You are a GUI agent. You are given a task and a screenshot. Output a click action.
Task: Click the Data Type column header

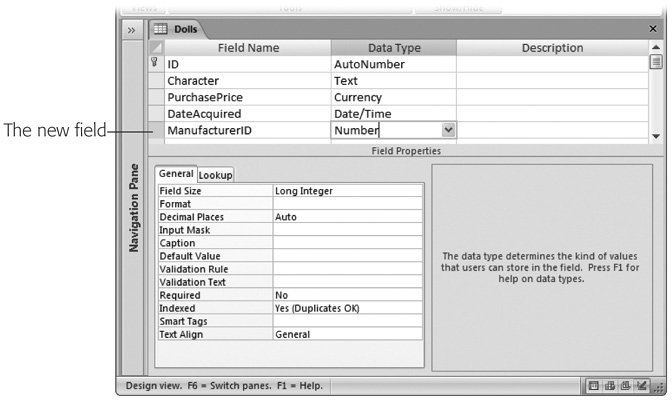click(394, 48)
